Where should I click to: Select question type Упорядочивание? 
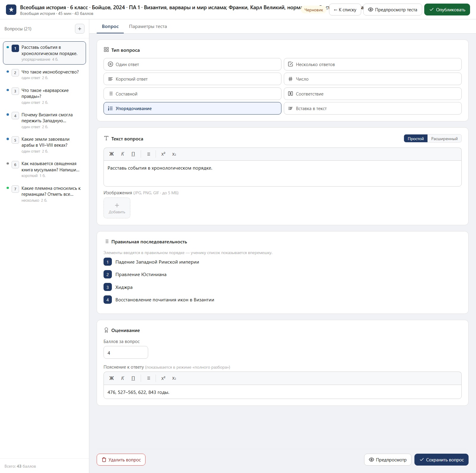point(192,108)
